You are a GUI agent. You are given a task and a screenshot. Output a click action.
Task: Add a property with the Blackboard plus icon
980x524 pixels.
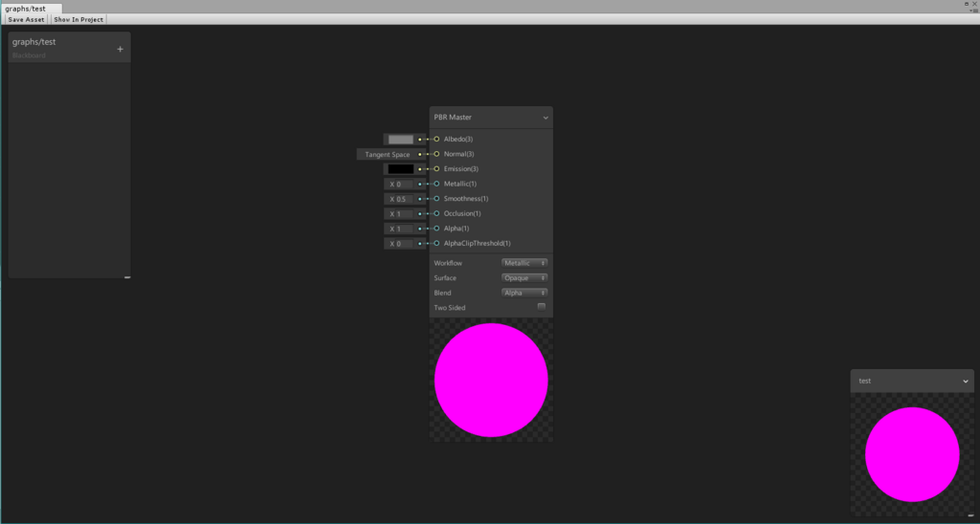120,50
